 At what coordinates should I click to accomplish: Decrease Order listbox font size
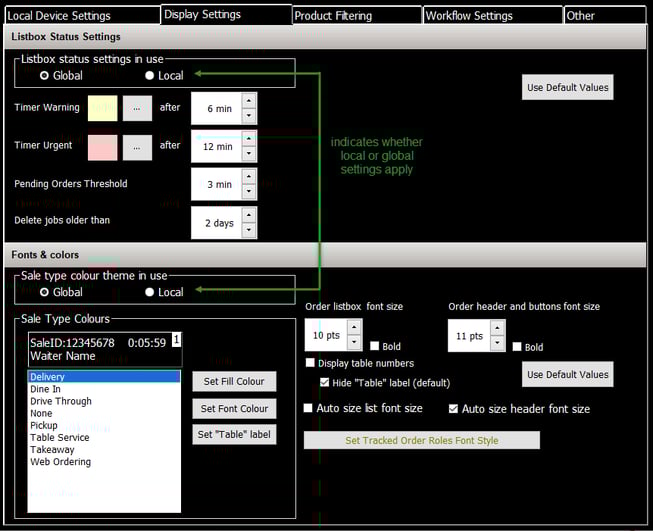tap(354, 342)
